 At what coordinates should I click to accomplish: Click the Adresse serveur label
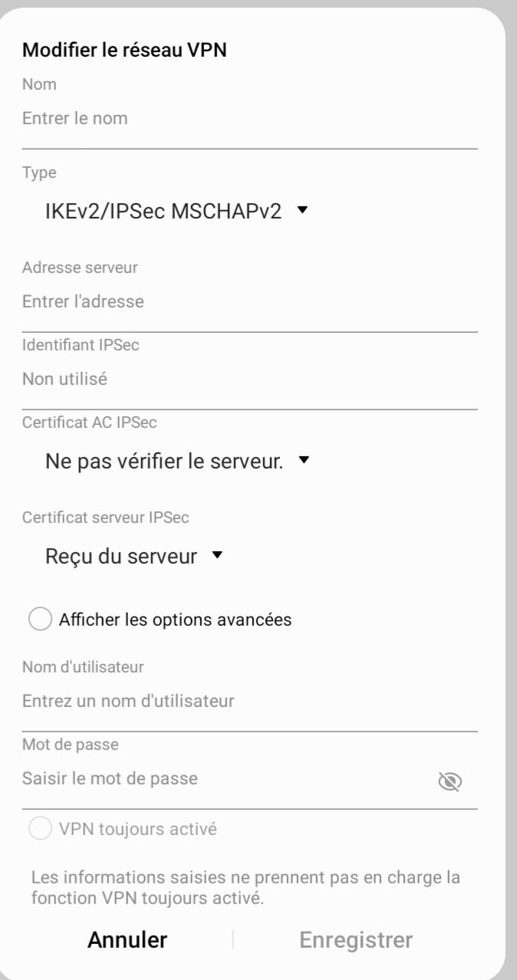[80, 268]
